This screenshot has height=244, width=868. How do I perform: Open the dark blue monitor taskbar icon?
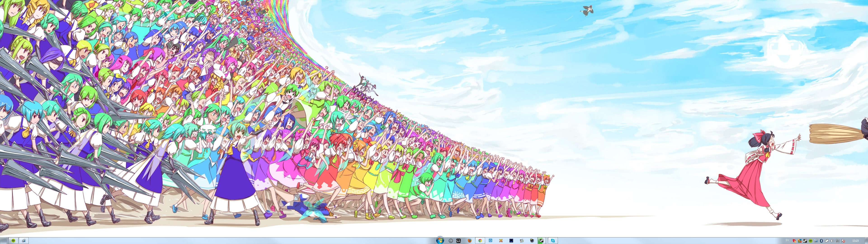click(x=511, y=241)
